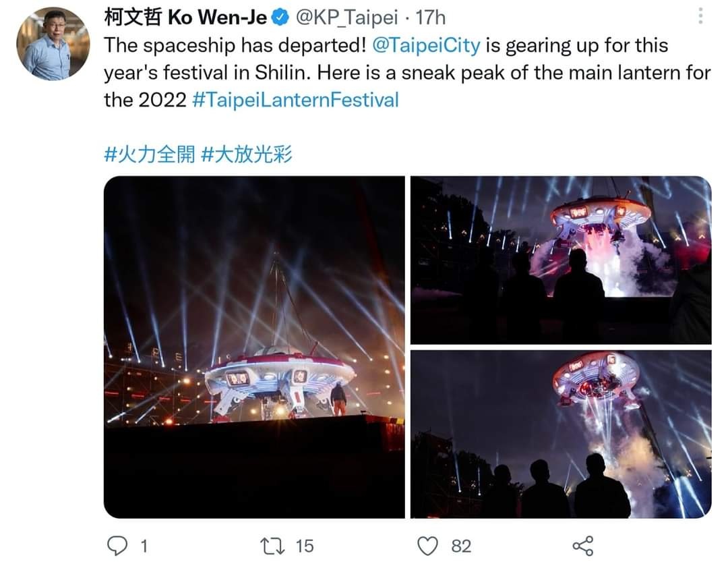Follow the @TaipeiCity mention

[426, 46]
